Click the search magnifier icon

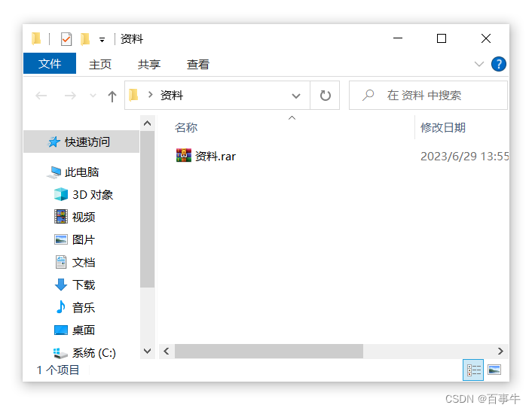[x=368, y=95]
